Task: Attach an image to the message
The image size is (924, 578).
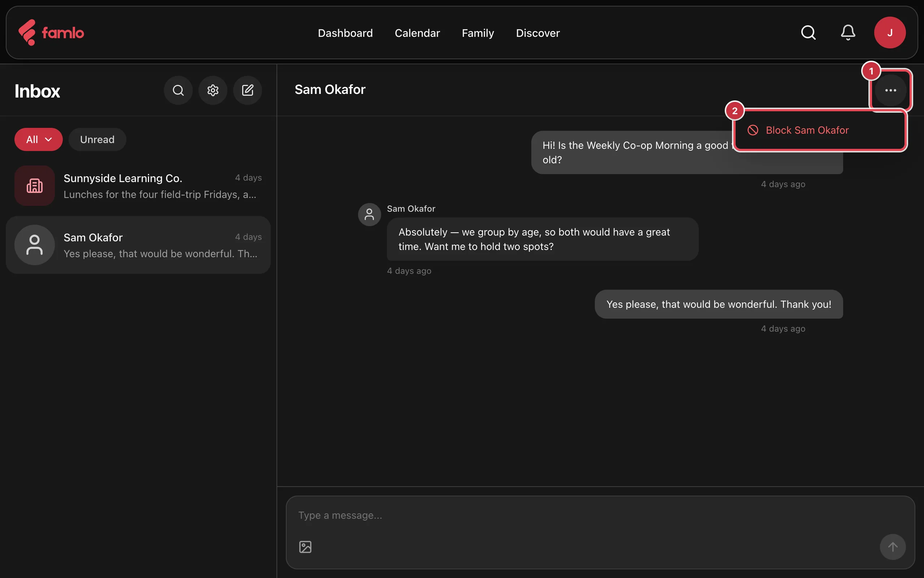Action: tap(305, 547)
